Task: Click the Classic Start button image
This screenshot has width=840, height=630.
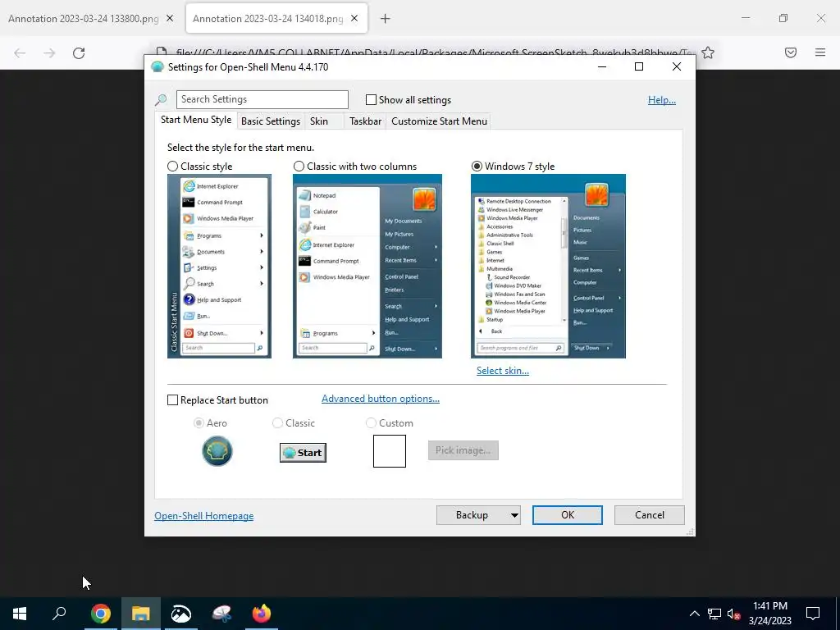Action: (303, 453)
